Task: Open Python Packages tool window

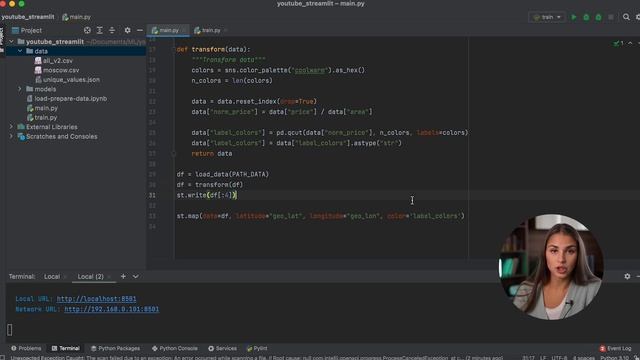Action: tap(116, 348)
